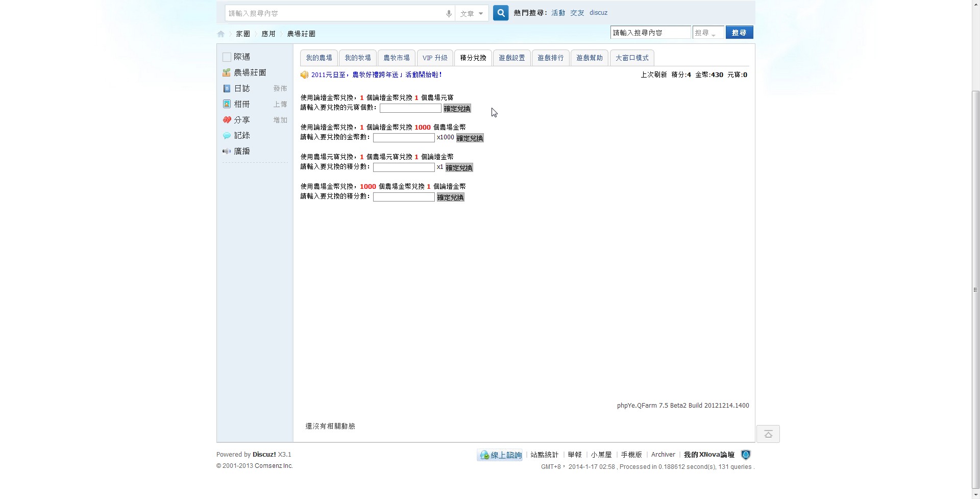
Task: Click 確定兌換 next to x1000
Action: (x=470, y=138)
